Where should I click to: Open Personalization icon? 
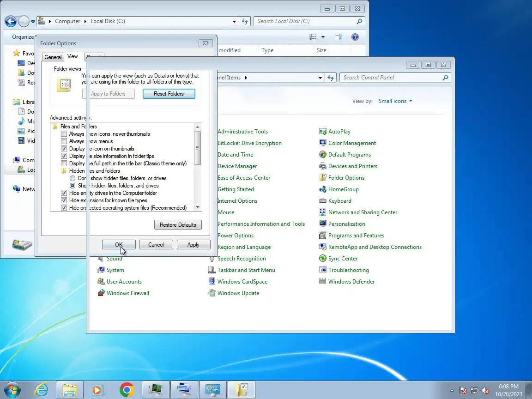(323, 224)
